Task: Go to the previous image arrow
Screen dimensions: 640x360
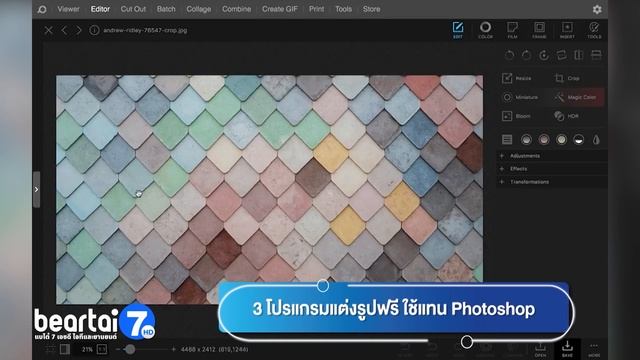Action: click(64, 30)
